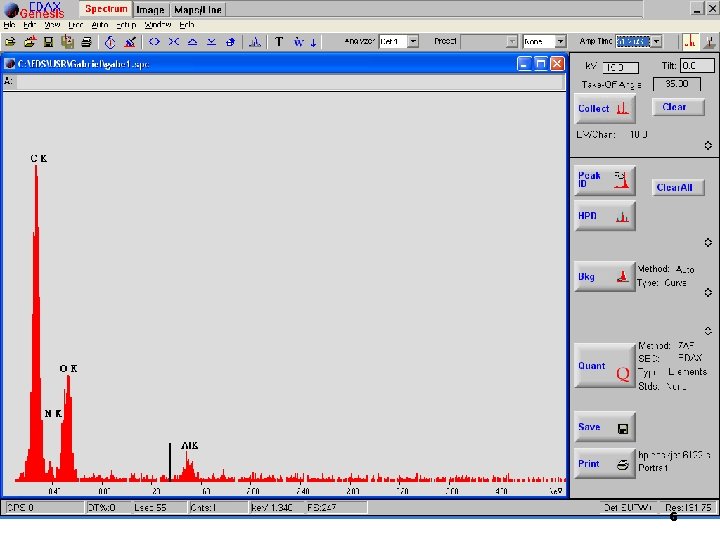
Task: Click the blue down-arrow toolbar icon
Action: [314, 43]
